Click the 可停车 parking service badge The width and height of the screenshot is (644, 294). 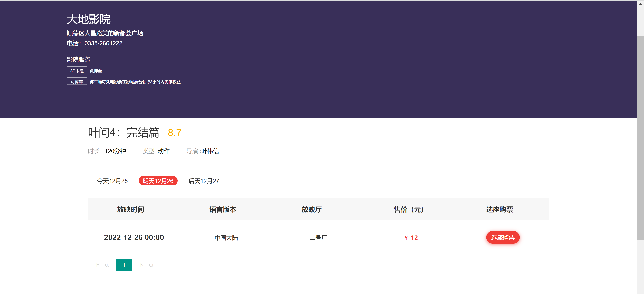coord(77,81)
